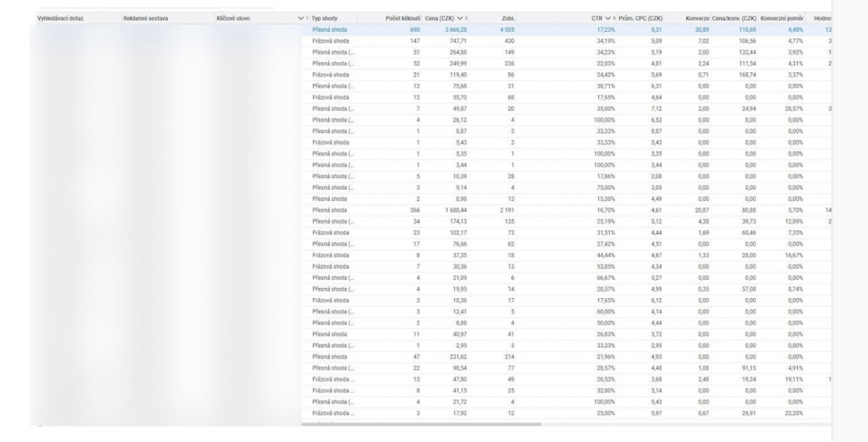Select the cost per conversion cell 111,54
Image resolution: width=868 pixels, height=442 pixels.
tap(748, 64)
